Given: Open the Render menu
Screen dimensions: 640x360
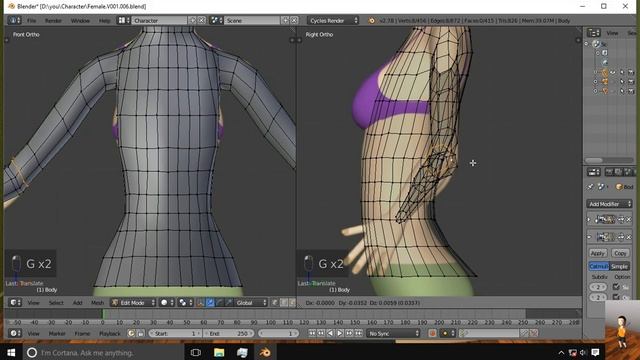Looking at the screenshot, I should [53, 20].
